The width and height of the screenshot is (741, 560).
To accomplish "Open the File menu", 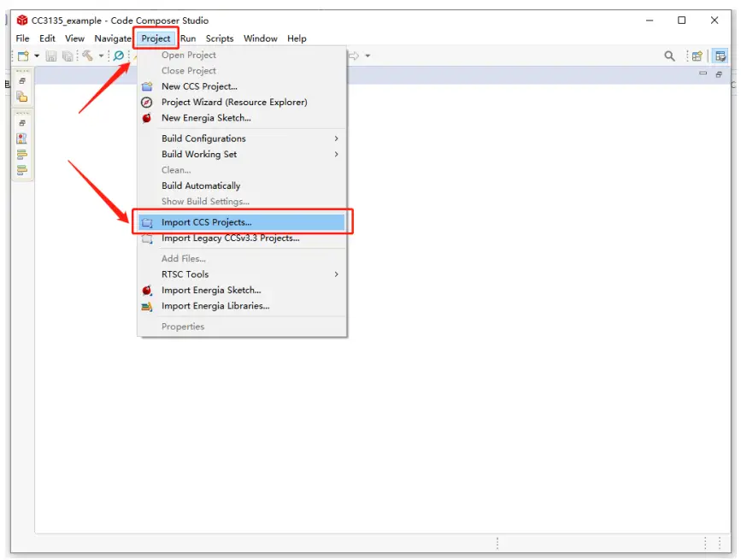I will (x=22, y=38).
